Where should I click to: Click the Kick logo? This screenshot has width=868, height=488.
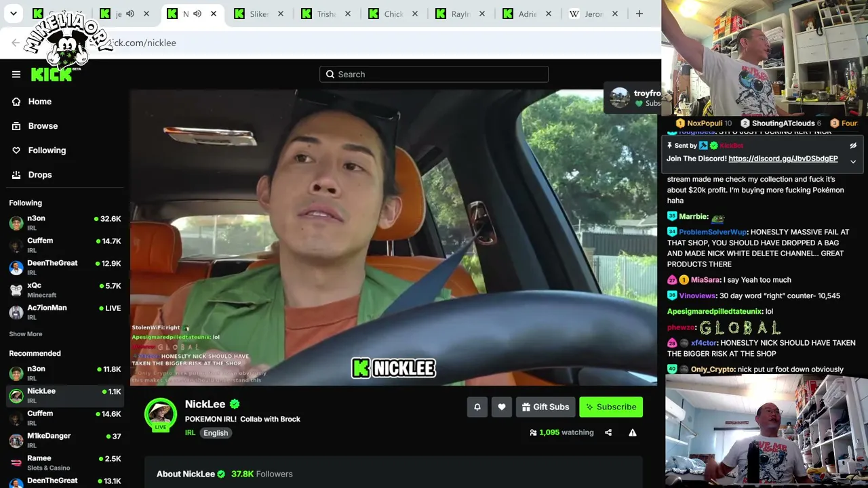(52, 74)
